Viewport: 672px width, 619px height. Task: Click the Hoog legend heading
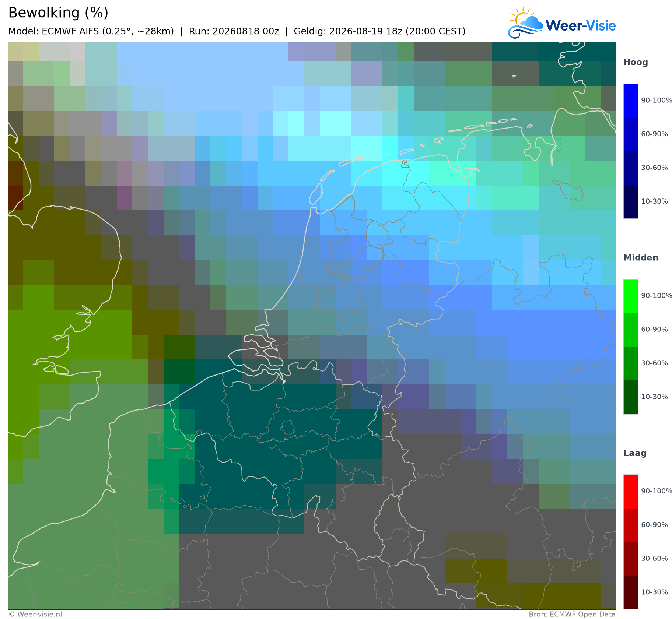pos(636,63)
